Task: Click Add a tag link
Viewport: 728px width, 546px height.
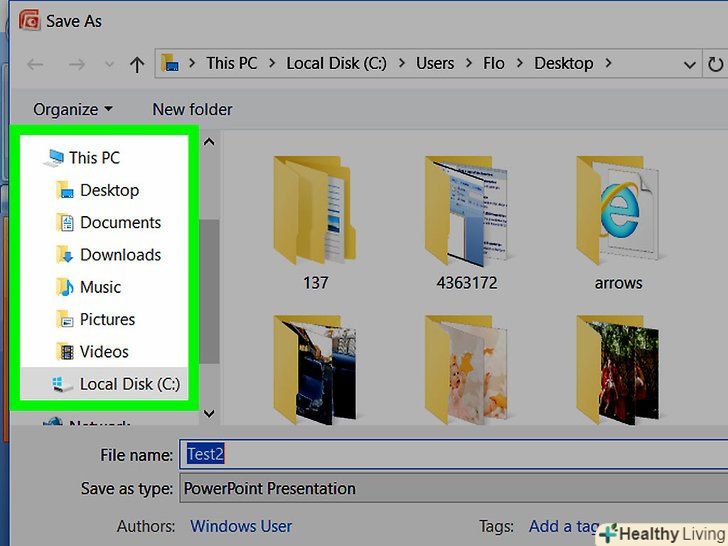Action: point(564,526)
